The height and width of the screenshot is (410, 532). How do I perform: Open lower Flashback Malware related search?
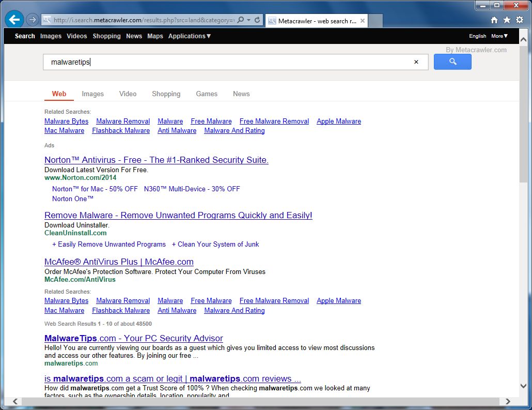pos(121,310)
